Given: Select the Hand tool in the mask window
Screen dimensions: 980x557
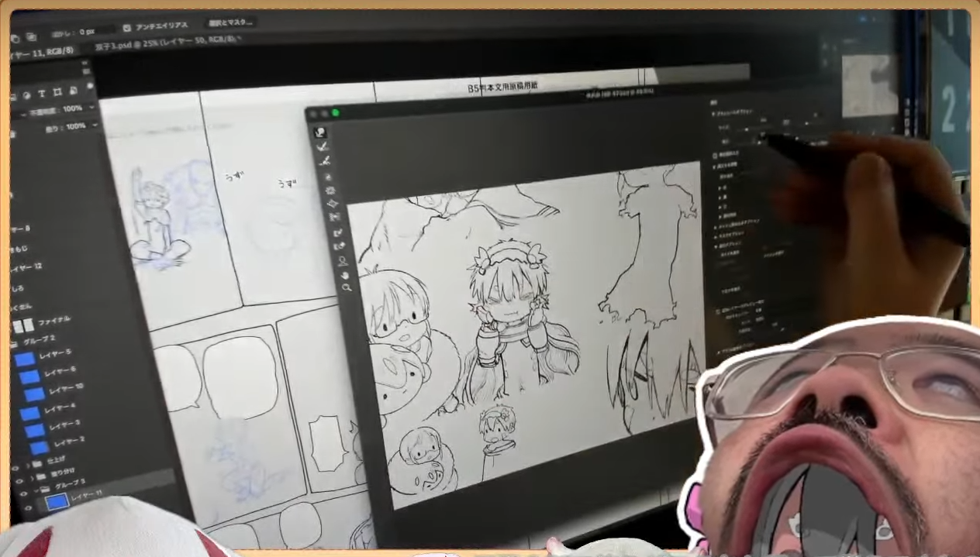Looking at the screenshot, I should tap(343, 274).
